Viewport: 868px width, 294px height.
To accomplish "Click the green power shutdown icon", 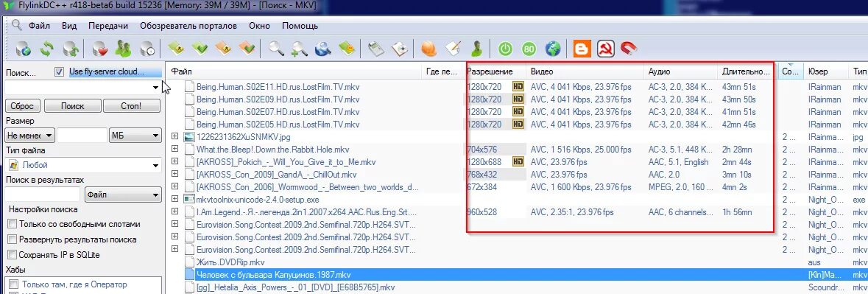I will [505, 49].
